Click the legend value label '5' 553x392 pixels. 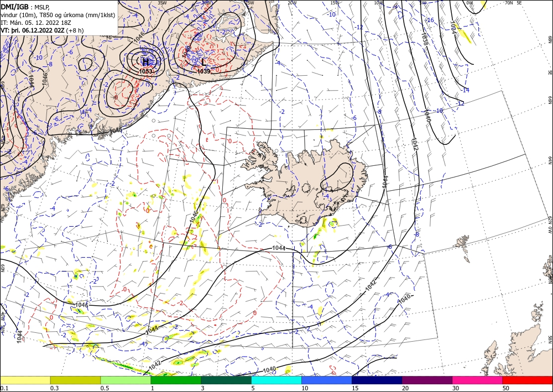(x=253, y=388)
